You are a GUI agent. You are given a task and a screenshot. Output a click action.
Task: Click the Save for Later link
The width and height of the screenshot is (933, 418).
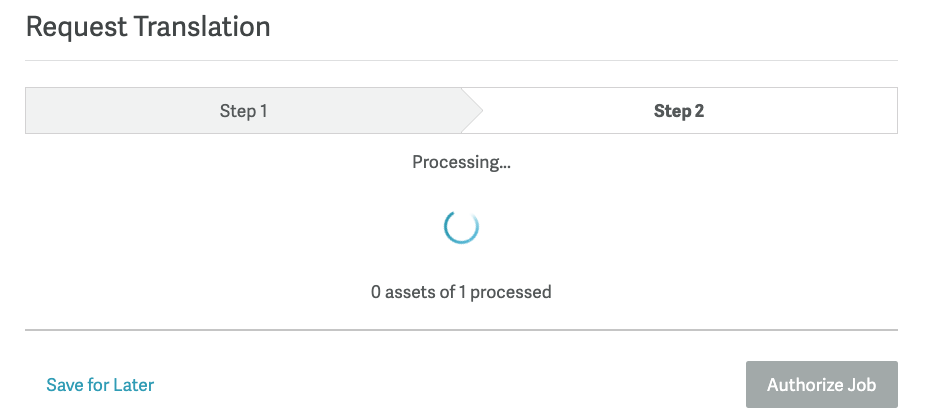tap(100, 385)
